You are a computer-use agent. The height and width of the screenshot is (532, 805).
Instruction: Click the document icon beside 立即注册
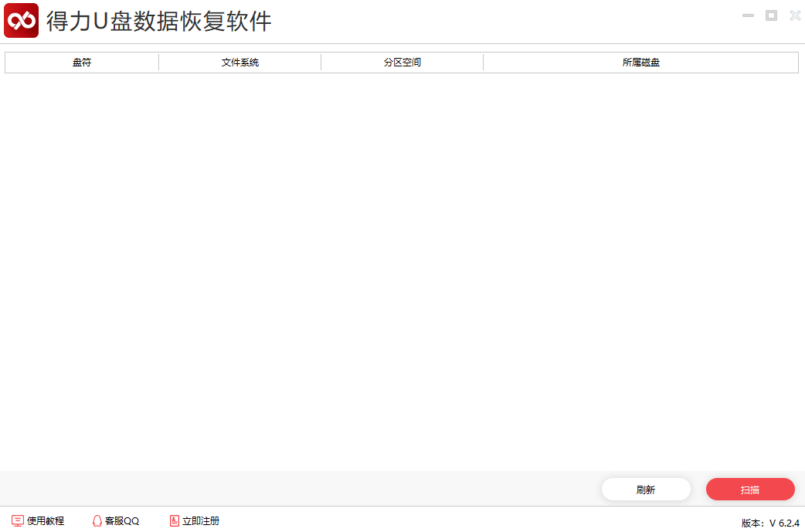tap(173, 520)
